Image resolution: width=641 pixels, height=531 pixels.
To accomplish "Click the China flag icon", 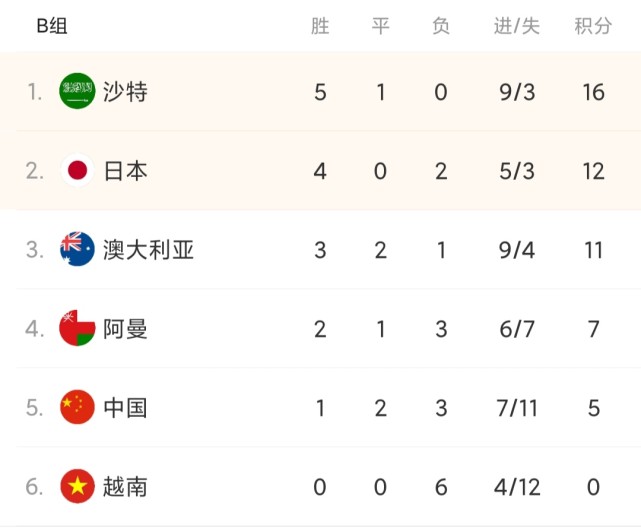I will pos(77,407).
